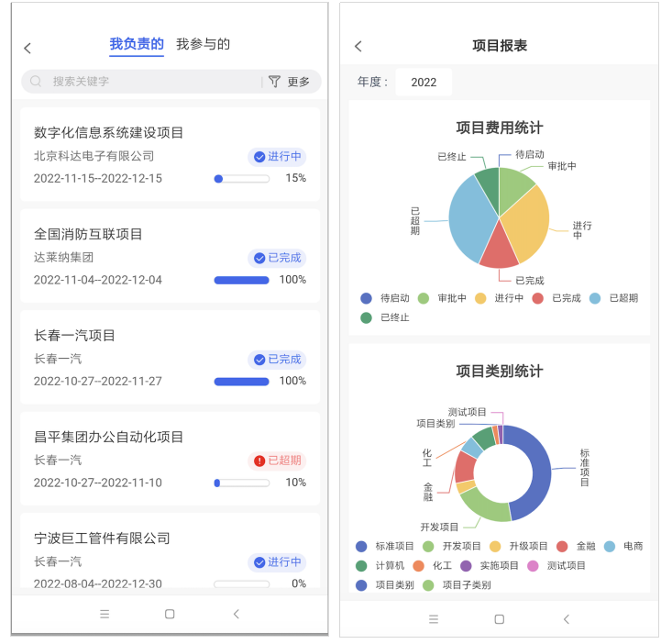This screenshot has height=644, width=672.
Task: Open 全国消防互联项目 project entry
Action: 170,255
